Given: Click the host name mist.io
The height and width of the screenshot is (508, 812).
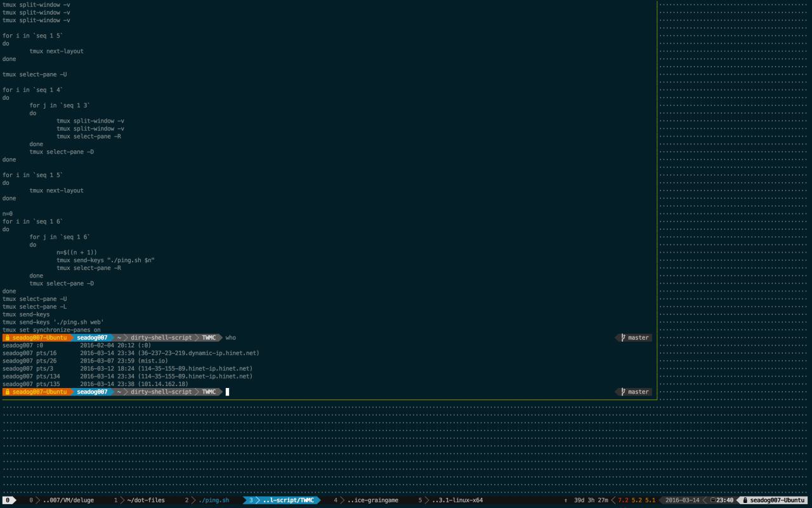Looking at the screenshot, I should [153, 361].
